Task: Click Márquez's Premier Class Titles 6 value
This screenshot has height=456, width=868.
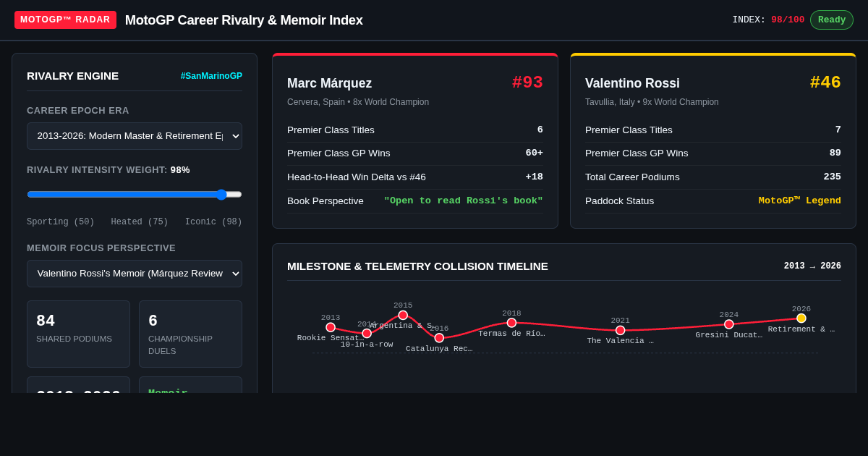Action: (x=540, y=130)
